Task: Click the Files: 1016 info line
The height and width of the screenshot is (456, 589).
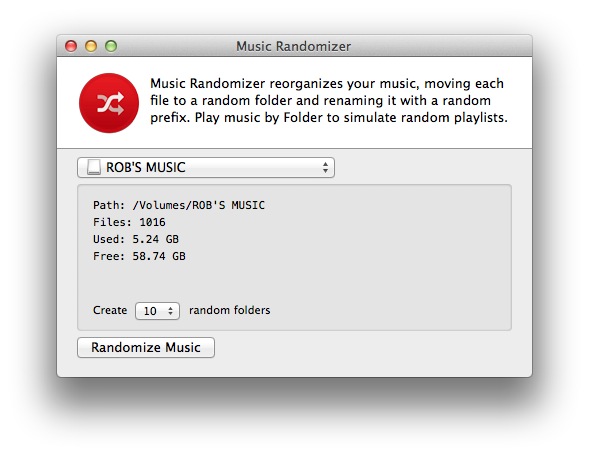Action: pyautogui.click(x=129, y=222)
